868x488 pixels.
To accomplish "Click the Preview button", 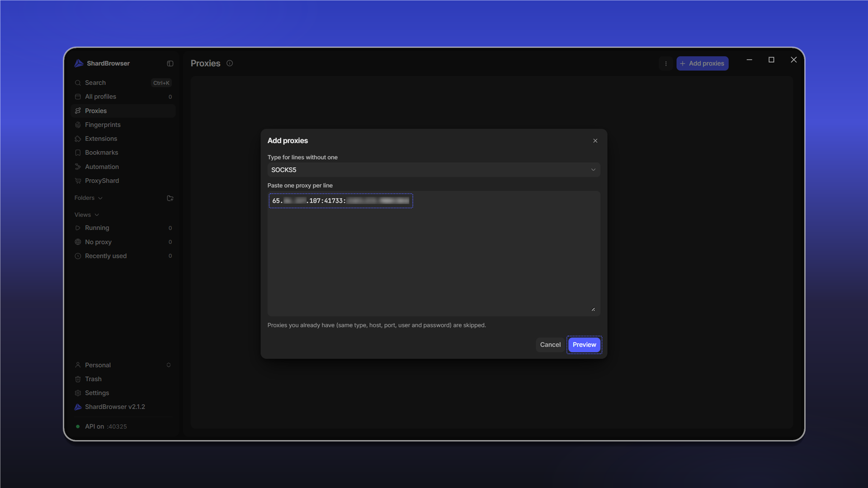I will [584, 345].
